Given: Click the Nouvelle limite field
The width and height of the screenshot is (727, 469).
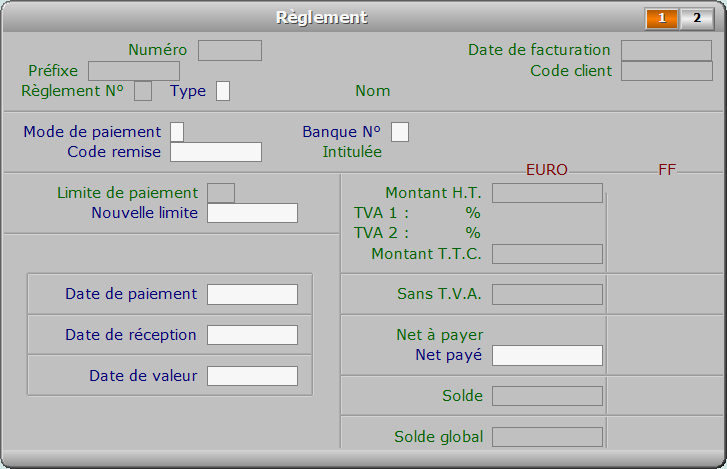Looking at the screenshot, I should click(252, 213).
